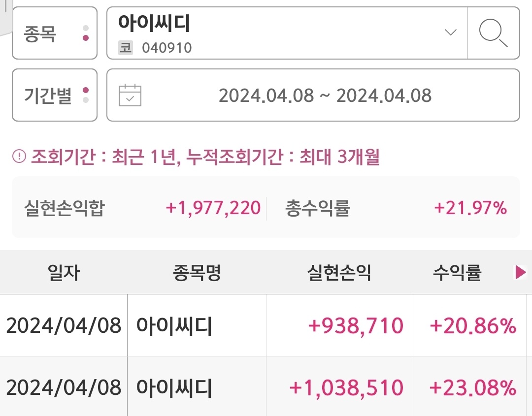532x416 pixels.
Task: Sort by the 수익률 column header
Action: click(x=457, y=272)
